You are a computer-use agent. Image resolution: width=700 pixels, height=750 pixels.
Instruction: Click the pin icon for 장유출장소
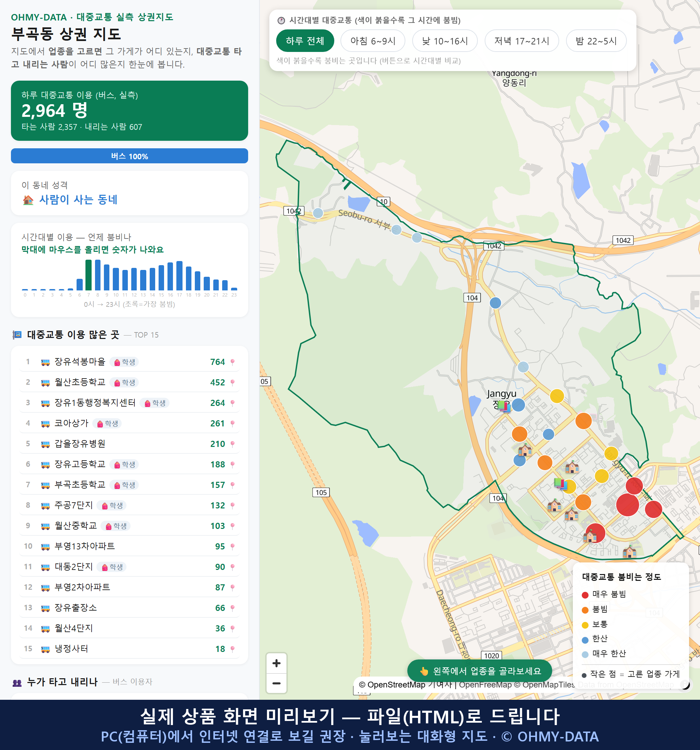(232, 608)
